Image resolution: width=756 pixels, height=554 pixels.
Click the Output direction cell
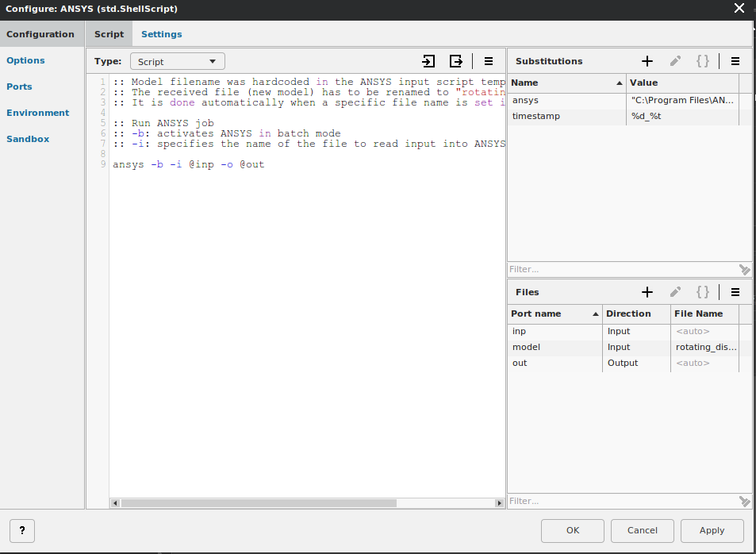click(636, 364)
